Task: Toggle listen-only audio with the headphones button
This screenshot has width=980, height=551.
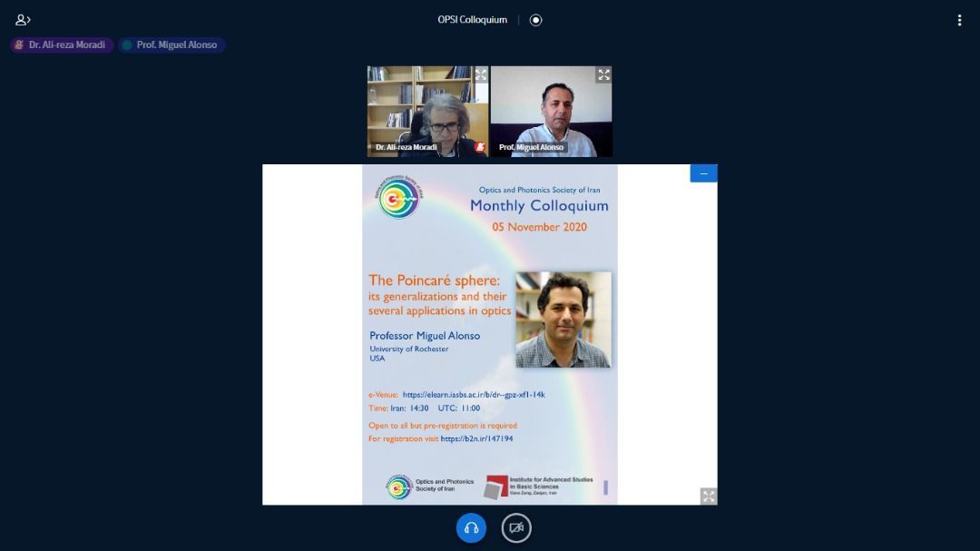Action: (471, 527)
